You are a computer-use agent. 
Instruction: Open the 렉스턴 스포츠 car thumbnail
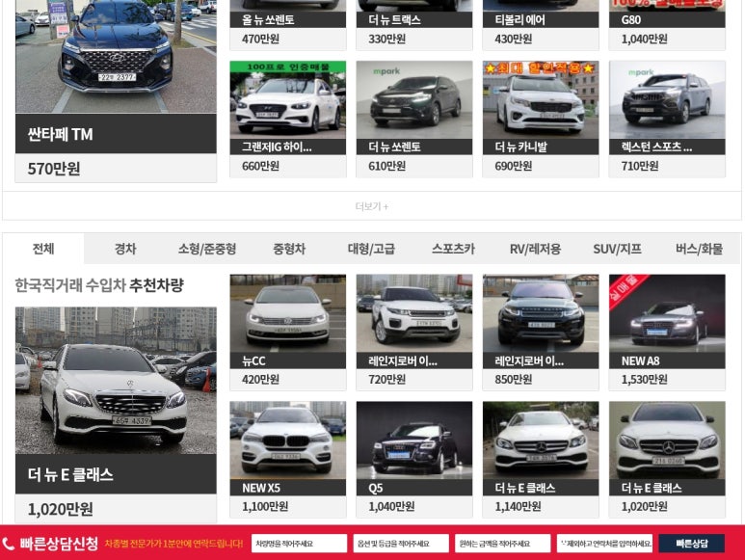coord(667,99)
